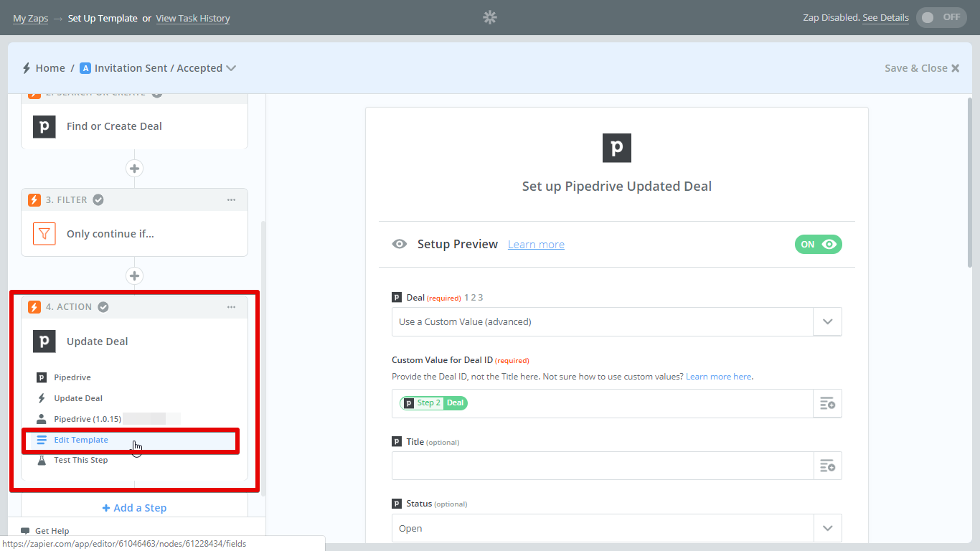This screenshot has width=980, height=551.
Task: Click the Custom Value for Deal ID field
Action: 602,404
